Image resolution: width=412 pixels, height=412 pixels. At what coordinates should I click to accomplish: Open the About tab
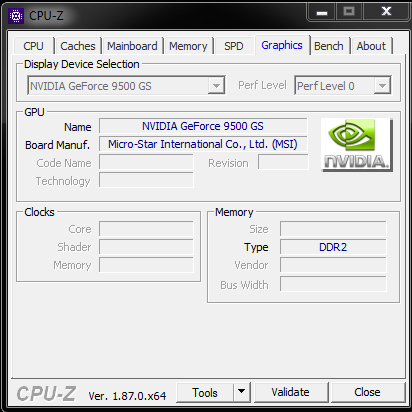pyautogui.click(x=371, y=46)
